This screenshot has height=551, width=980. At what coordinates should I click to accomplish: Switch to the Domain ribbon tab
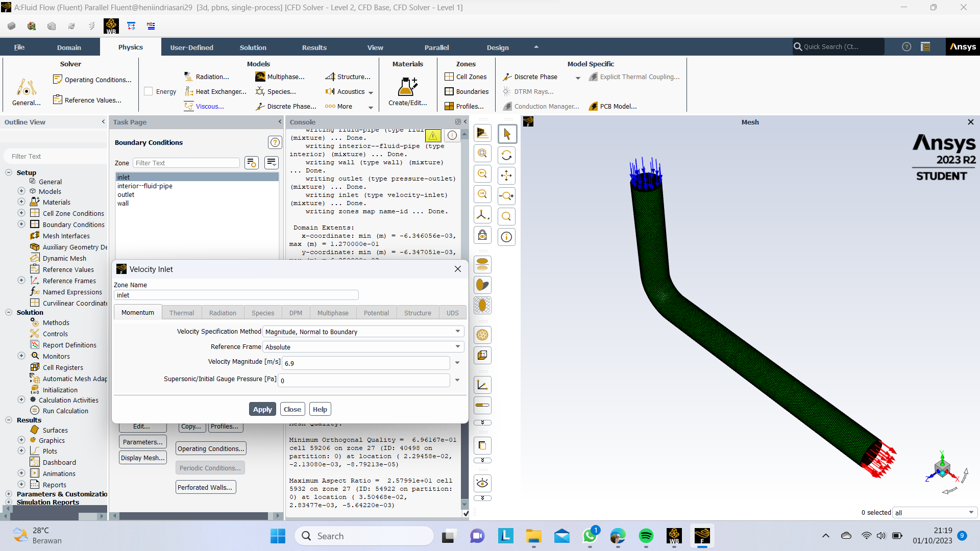69,47
